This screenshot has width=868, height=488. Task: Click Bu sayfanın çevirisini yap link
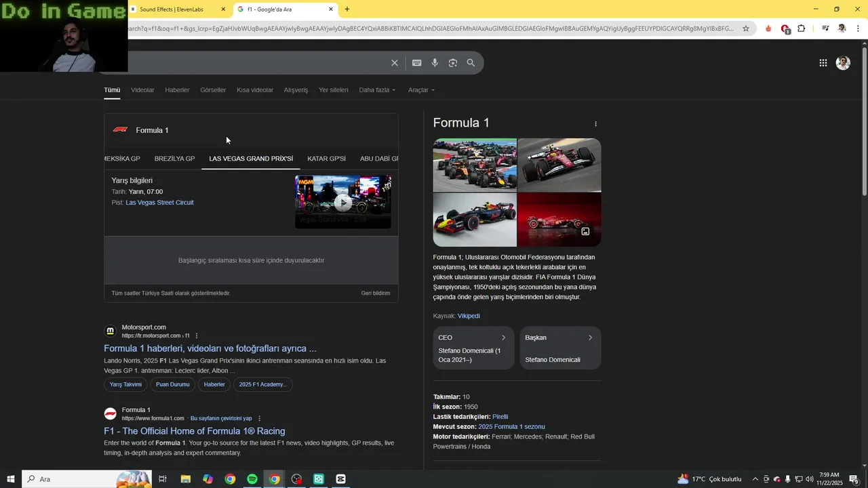[221, 419]
